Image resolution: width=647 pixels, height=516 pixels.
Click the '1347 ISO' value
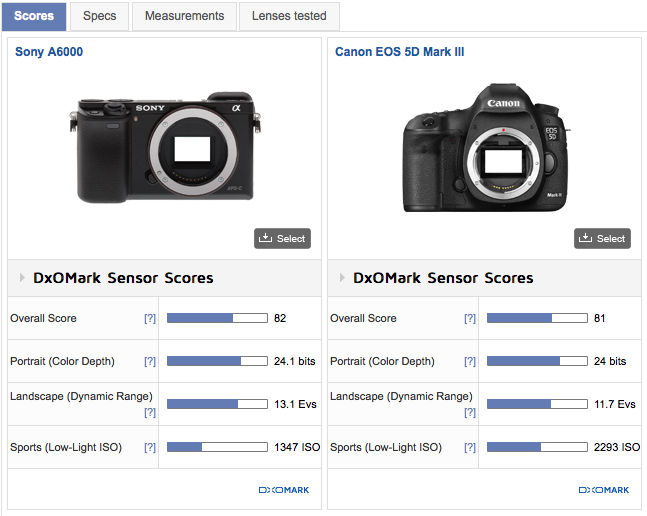click(x=297, y=447)
